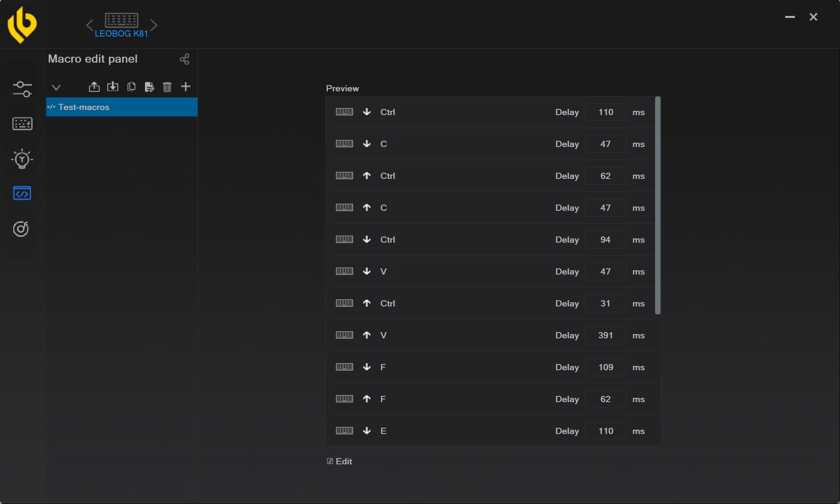Click the down arrow in V down row
The image size is (840, 504).
pos(367,271)
